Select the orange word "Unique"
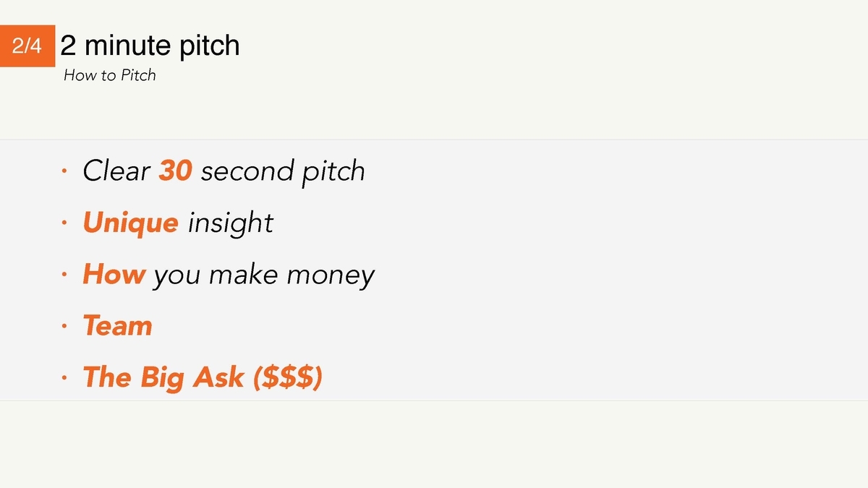The image size is (868, 488). point(131,223)
